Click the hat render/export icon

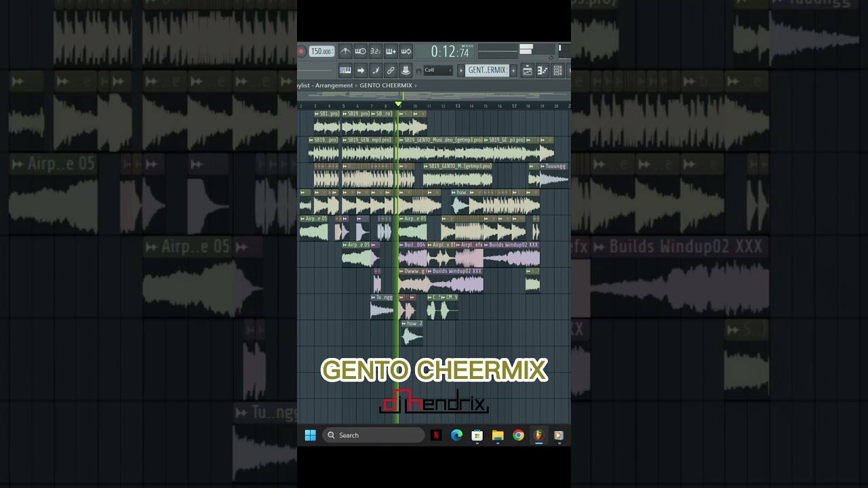[x=406, y=70]
